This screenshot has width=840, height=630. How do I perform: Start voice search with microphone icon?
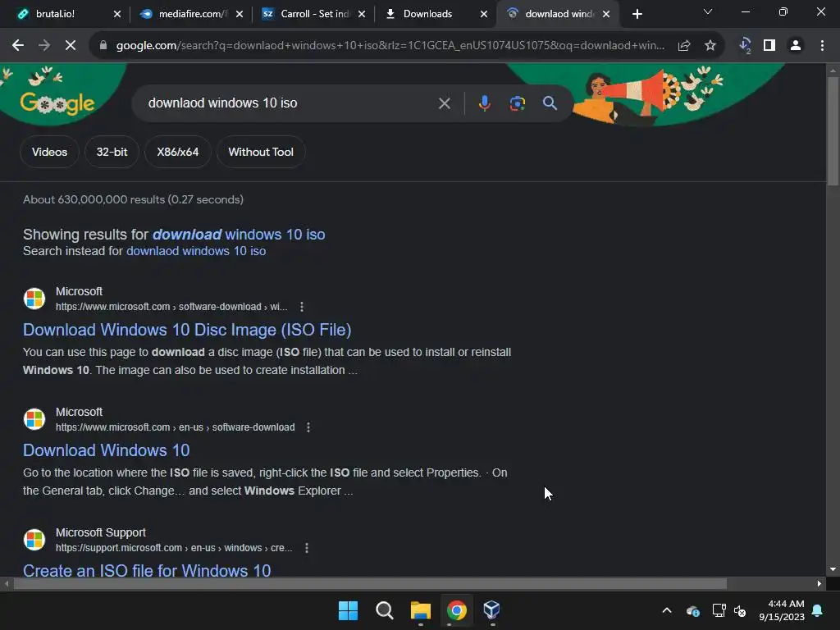click(x=484, y=103)
